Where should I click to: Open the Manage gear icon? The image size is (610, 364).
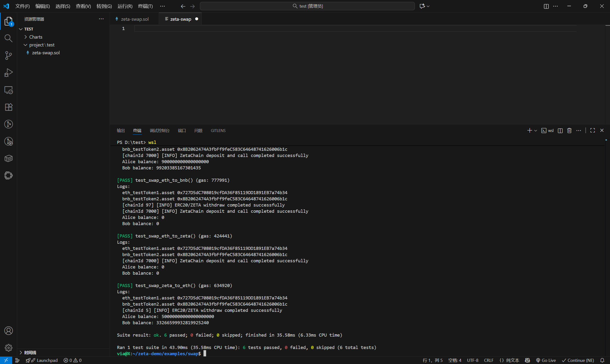(9, 348)
